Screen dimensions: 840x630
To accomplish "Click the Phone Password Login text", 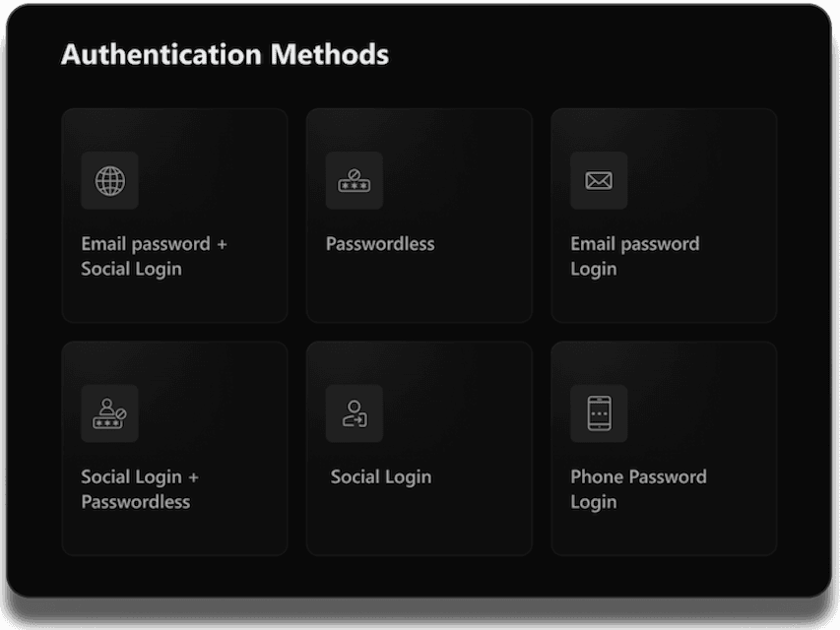I will 639,489.
